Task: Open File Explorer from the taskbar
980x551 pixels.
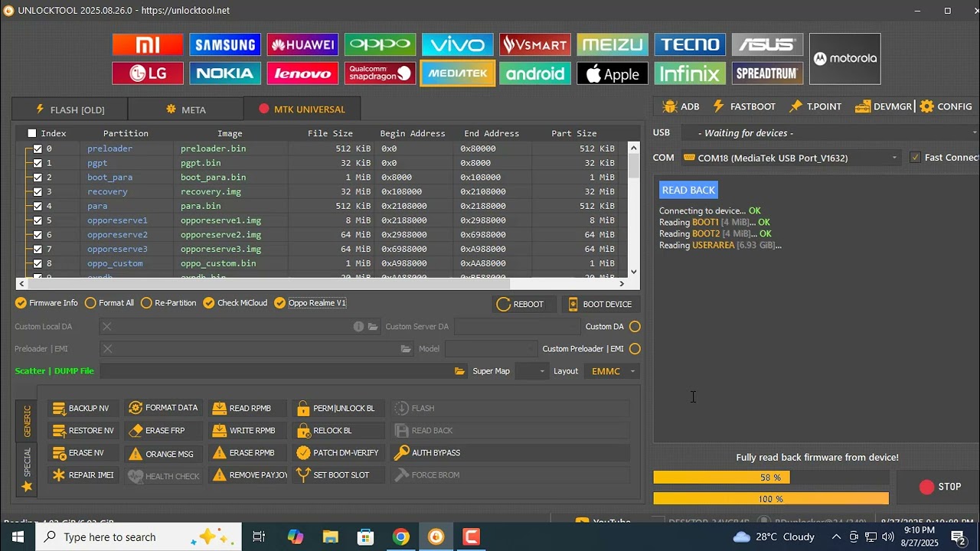Action: point(330,536)
